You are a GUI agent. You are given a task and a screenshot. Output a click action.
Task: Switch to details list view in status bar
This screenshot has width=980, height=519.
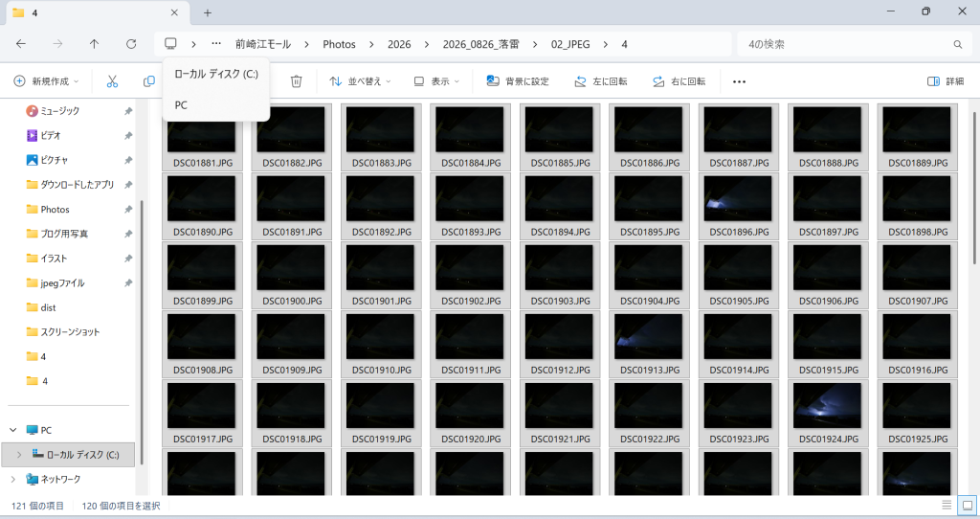pos(947,506)
